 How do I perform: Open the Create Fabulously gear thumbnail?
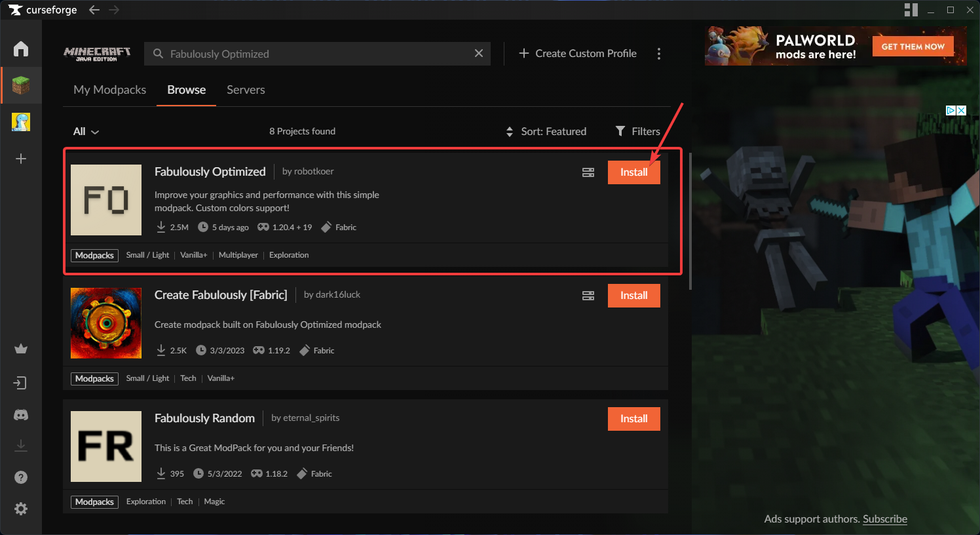click(106, 323)
